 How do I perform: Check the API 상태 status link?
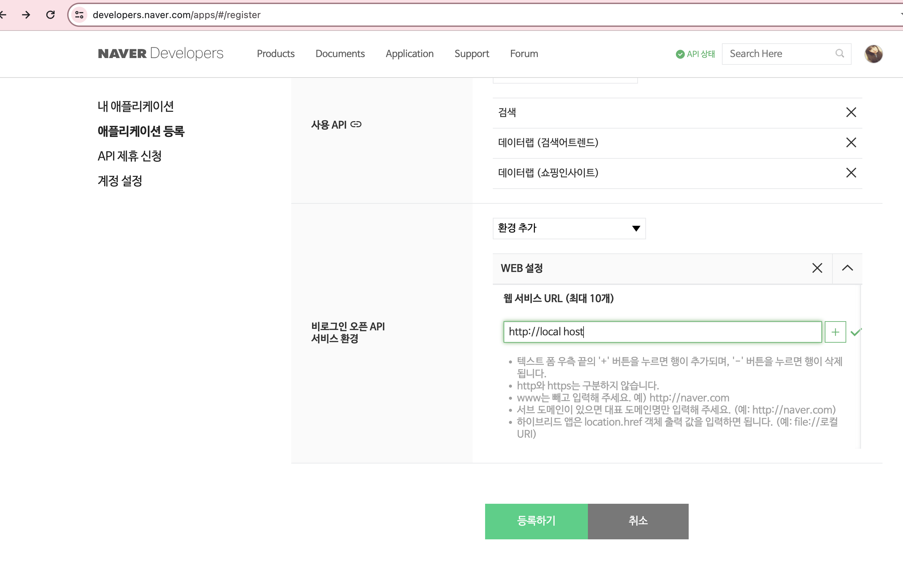(x=695, y=54)
